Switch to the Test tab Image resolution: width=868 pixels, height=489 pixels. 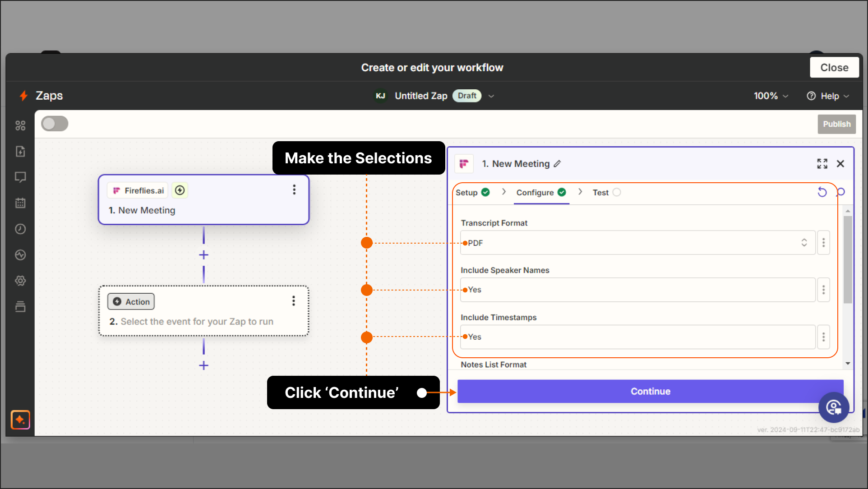tap(600, 192)
